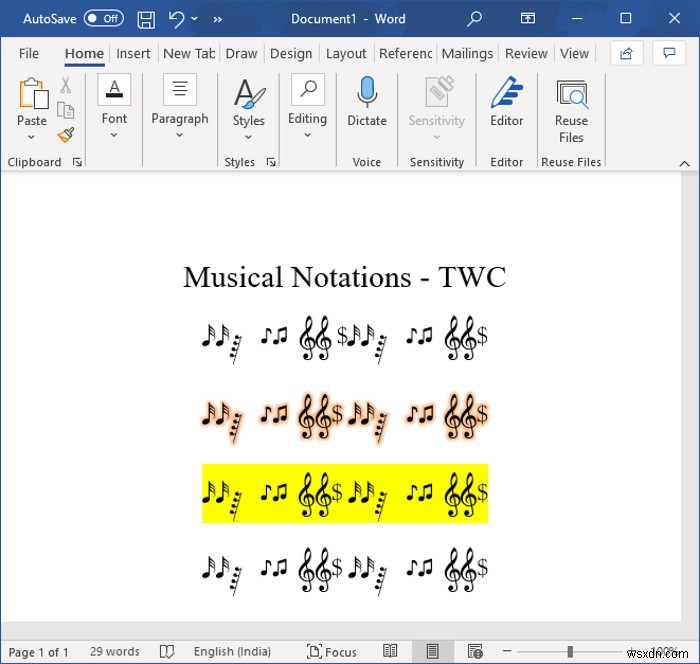Click the title Musical Notations - TWC
The width and height of the screenshot is (700, 664).
pos(344,277)
